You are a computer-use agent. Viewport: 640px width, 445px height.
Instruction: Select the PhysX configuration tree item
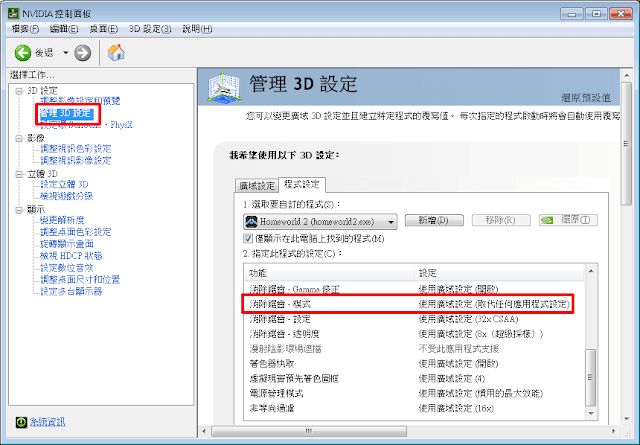pyautogui.click(x=86, y=125)
